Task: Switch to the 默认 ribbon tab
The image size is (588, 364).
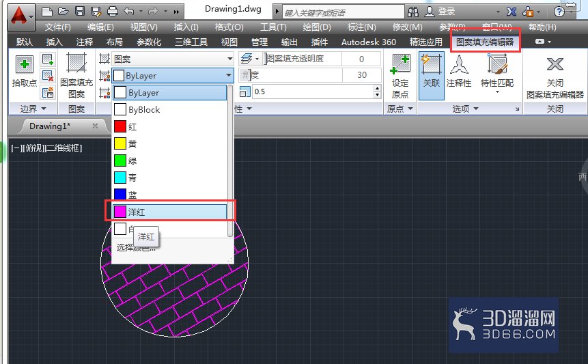Action: coord(25,42)
